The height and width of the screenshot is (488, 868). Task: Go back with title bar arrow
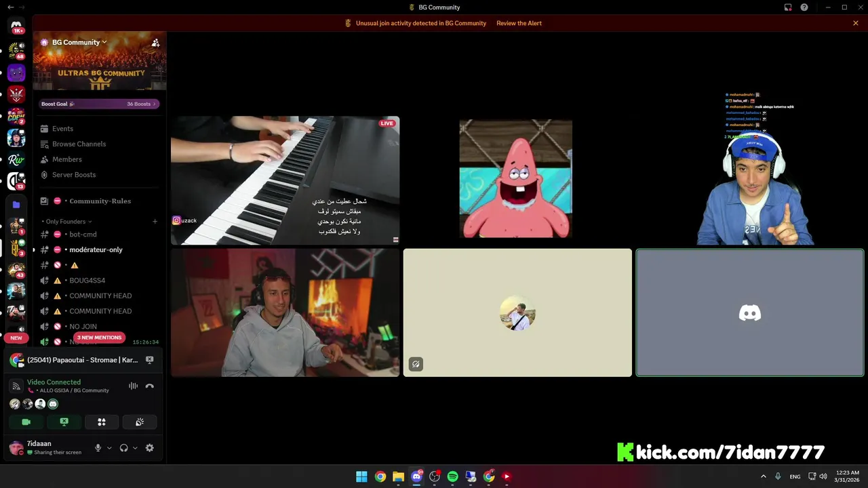point(11,7)
